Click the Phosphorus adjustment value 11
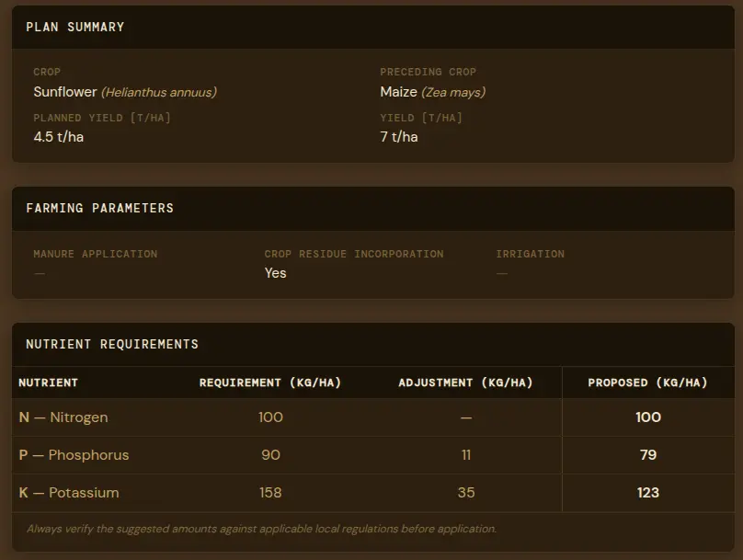Viewport: 743px width, 560px height. pos(466,455)
